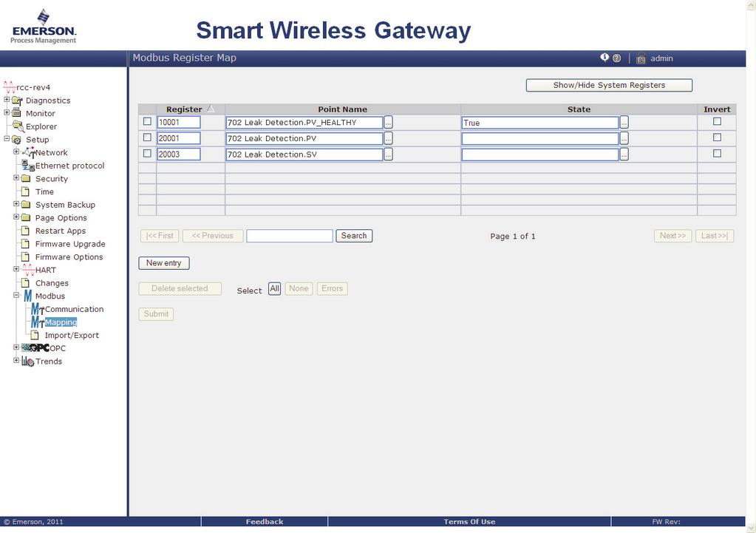Click the New entry button
756x533 pixels.
[164, 263]
